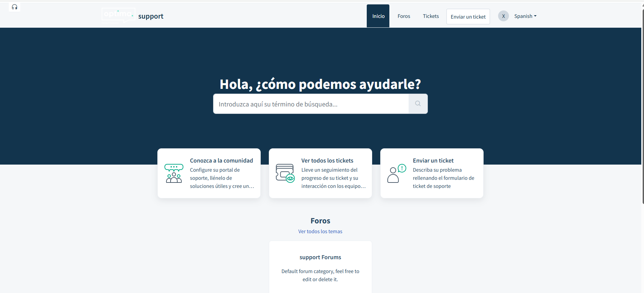The height and width of the screenshot is (293, 644).
Task: Click the Optima logo in the header
Action: (x=118, y=15)
